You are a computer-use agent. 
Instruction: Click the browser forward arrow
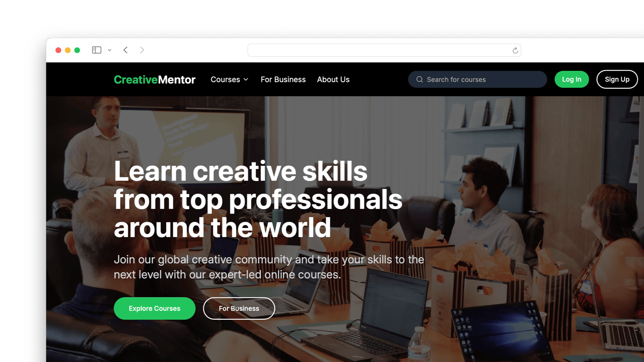[142, 50]
